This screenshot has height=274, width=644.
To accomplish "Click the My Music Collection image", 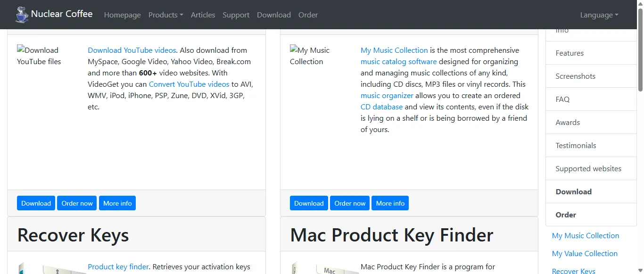I will [x=310, y=56].
